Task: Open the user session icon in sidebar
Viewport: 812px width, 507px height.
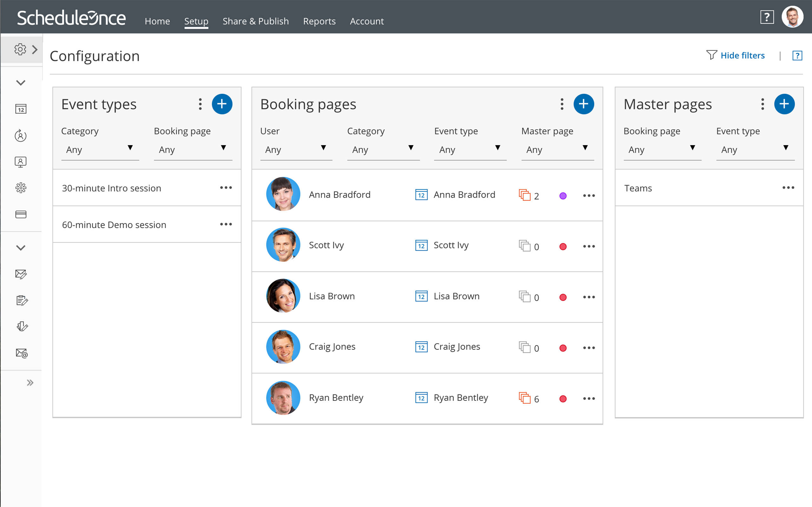Action: point(21,136)
